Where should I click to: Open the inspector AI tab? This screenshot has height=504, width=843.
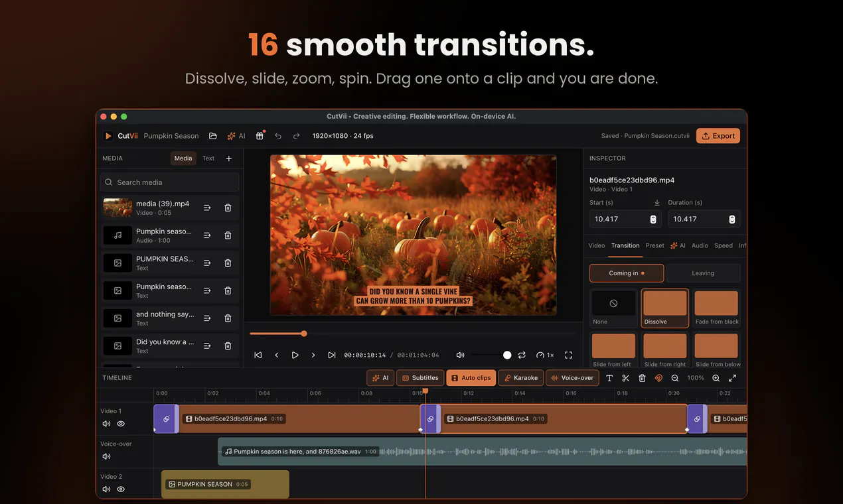point(678,245)
